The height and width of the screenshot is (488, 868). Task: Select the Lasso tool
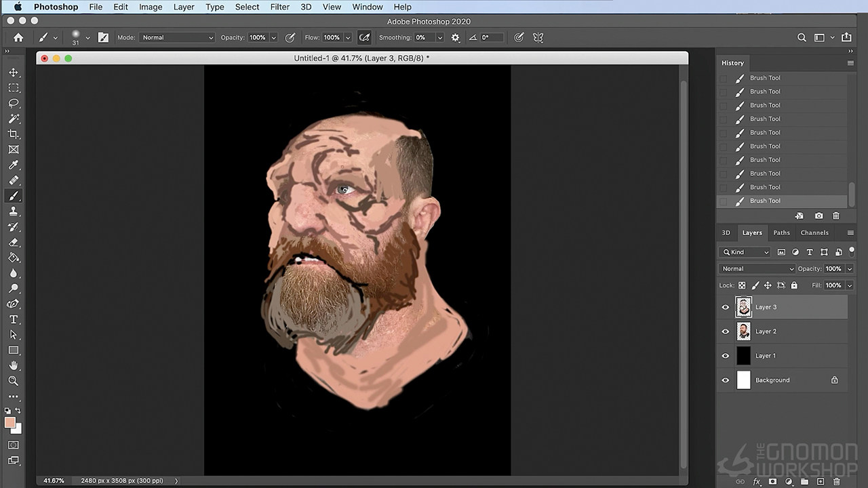tap(13, 103)
